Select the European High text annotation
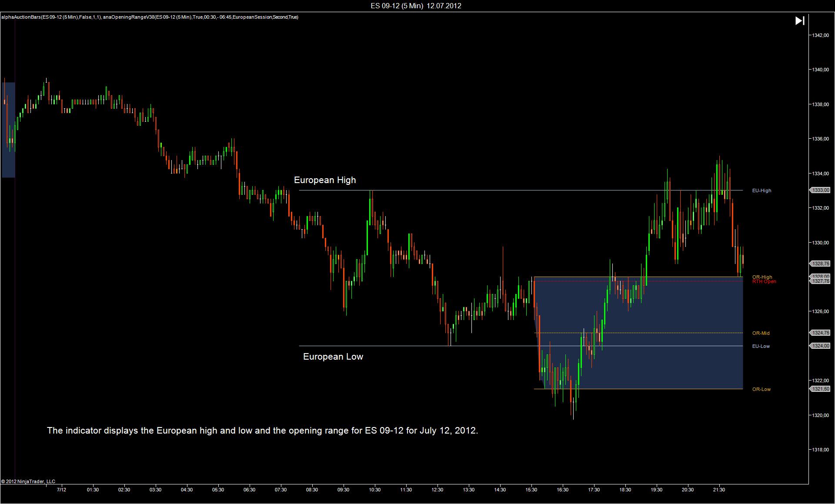The width and height of the screenshot is (835, 504). [325, 180]
